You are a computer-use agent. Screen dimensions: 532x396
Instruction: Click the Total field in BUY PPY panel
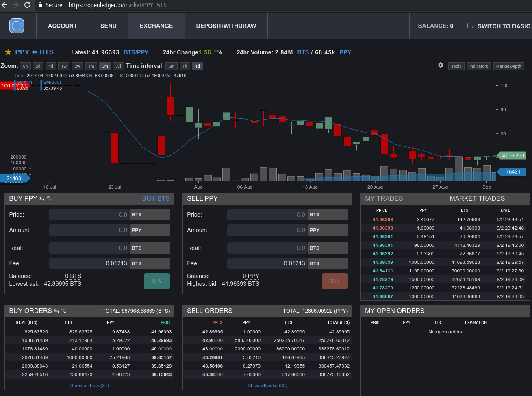89,248
